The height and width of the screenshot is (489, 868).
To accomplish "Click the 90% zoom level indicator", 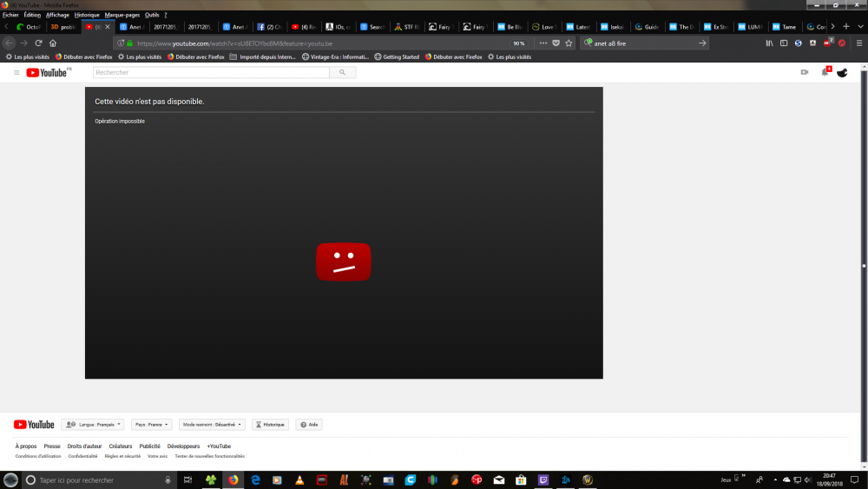I will (519, 43).
